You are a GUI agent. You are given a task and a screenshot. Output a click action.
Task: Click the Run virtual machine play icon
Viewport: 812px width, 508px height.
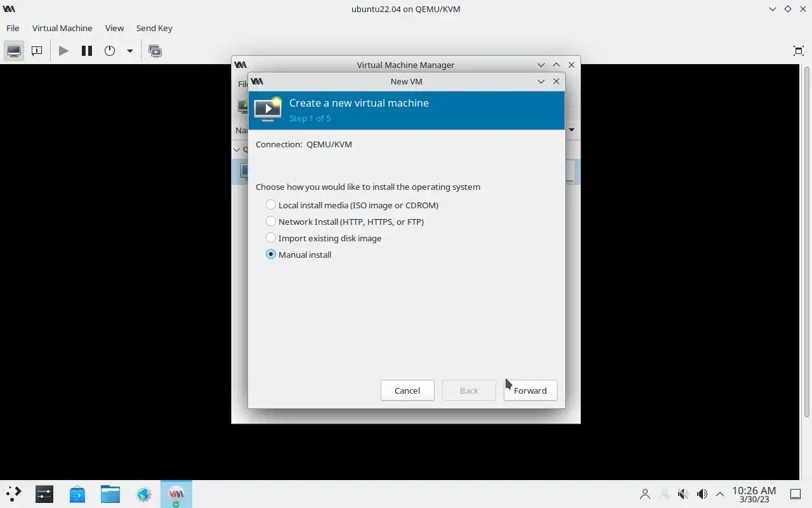point(63,51)
